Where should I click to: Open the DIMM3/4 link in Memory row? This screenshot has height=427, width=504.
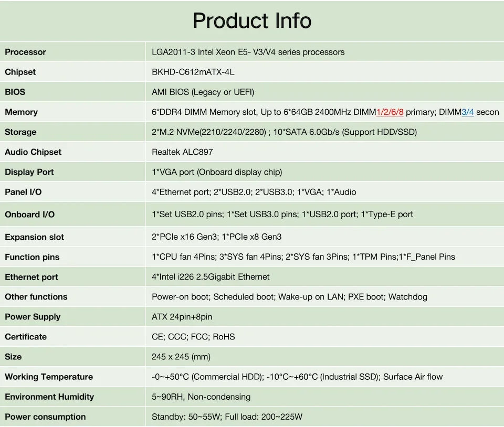[468, 112]
